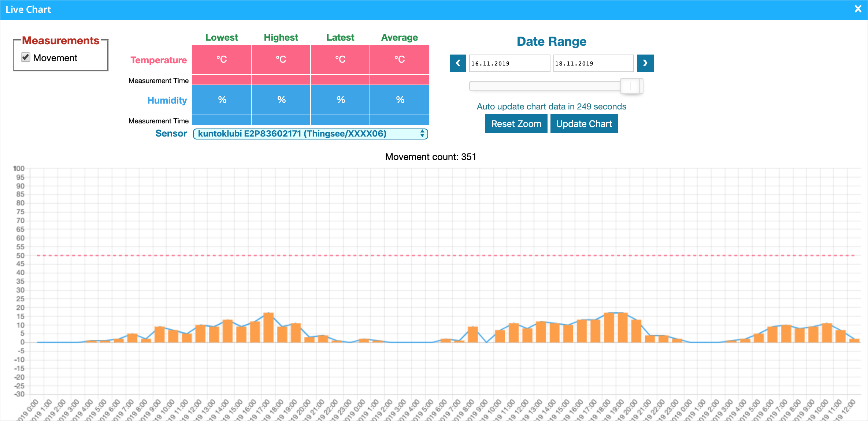The height and width of the screenshot is (421, 868).
Task: Click next date range arrow
Action: (645, 63)
